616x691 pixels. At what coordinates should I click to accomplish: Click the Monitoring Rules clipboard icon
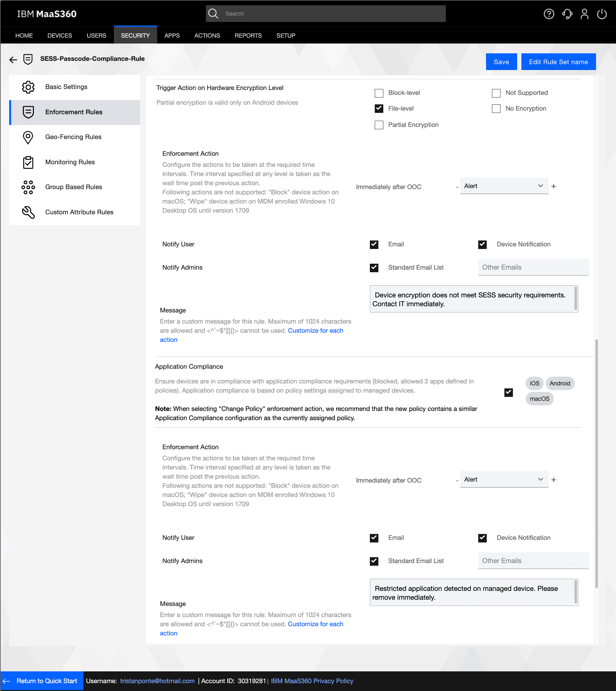pyautogui.click(x=28, y=162)
